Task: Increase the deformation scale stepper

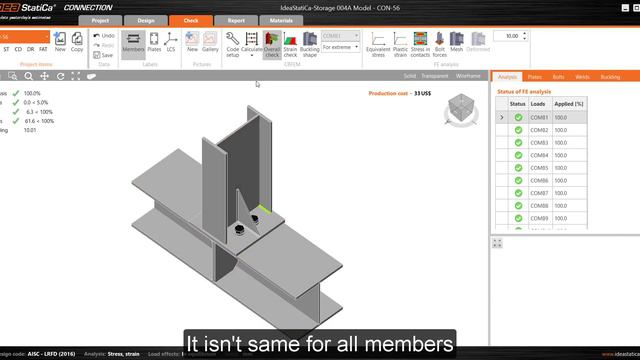Action: (524, 33)
